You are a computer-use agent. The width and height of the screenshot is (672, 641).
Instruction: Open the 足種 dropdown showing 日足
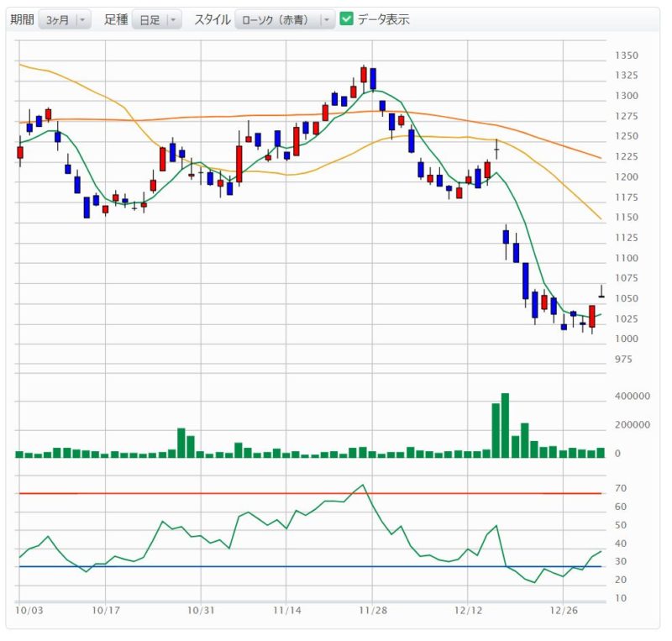(x=157, y=19)
